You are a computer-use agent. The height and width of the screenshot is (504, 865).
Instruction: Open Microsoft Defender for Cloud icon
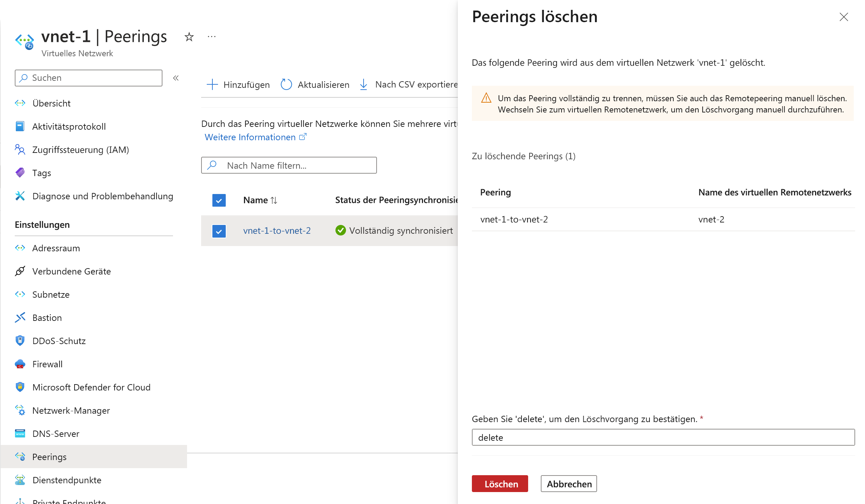click(x=20, y=387)
